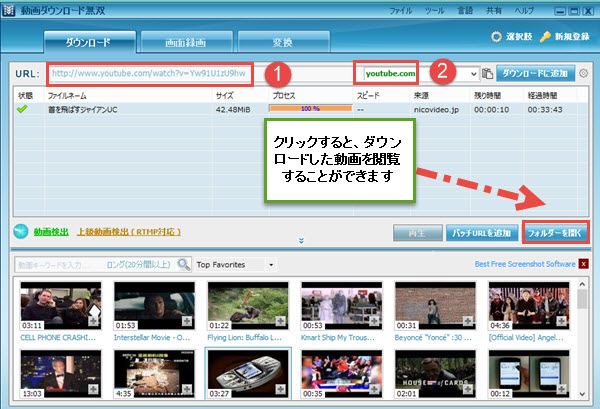The height and width of the screenshot is (409, 600).
Task: Switch to the ダウンロード tab
Action: pyautogui.click(x=90, y=42)
